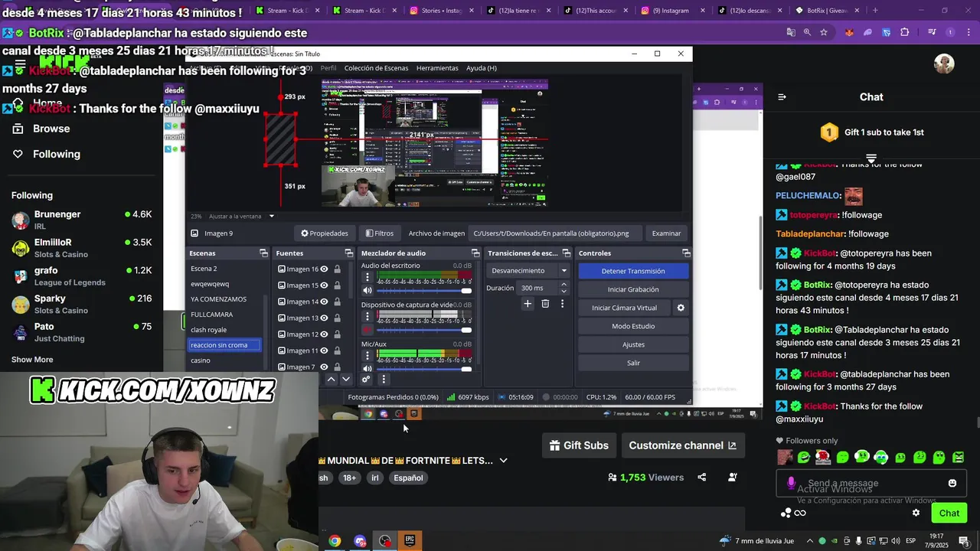
Task: Expand the stream title chevron
Action: [503, 461]
